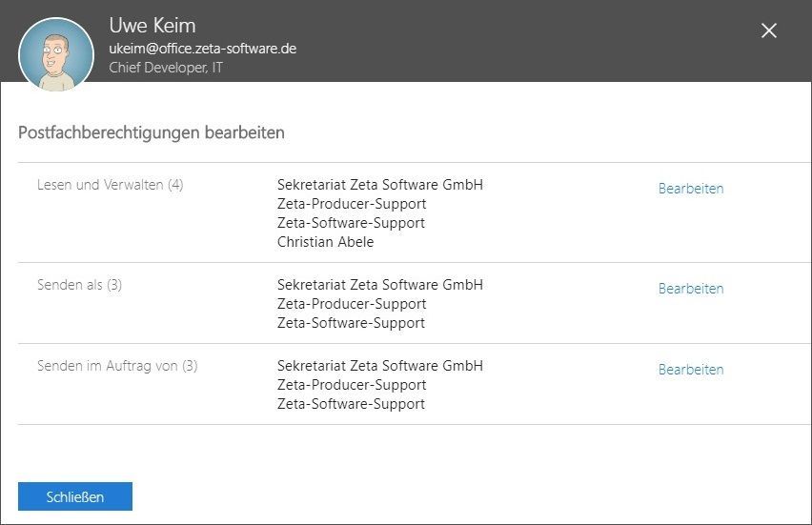The image size is (812, 525).
Task: Edit the Lesen und Verwalten permissions
Action: [x=690, y=189]
